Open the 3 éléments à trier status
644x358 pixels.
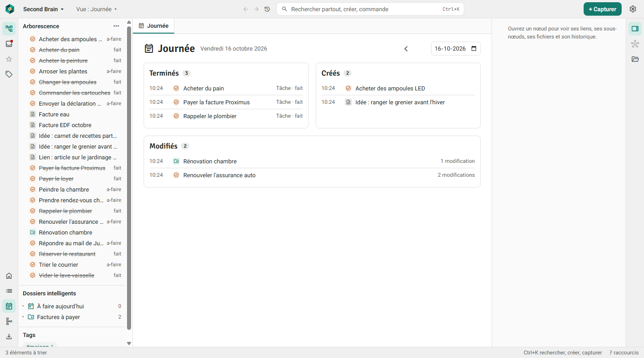(x=26, y=353)
